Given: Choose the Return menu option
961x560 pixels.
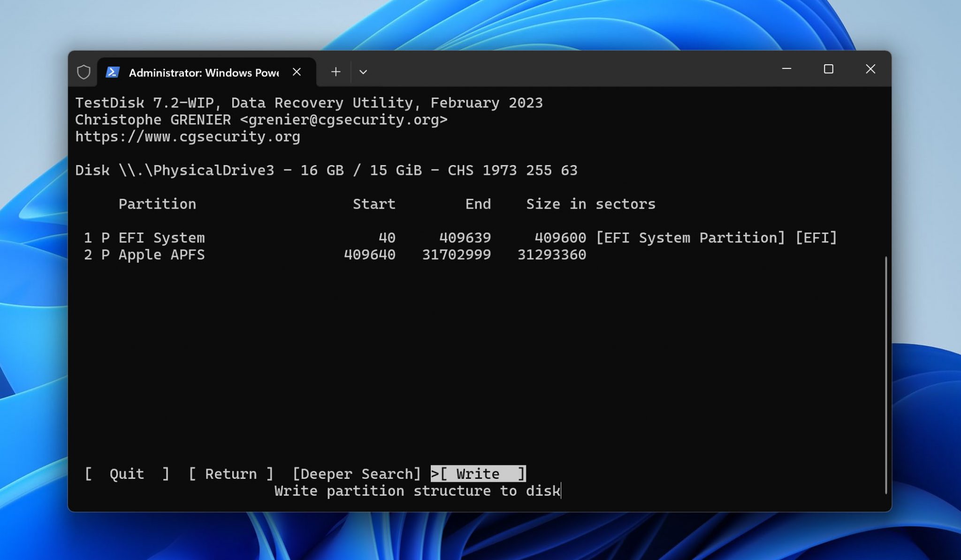Looking at the screenshot, I should pos(231,474).
